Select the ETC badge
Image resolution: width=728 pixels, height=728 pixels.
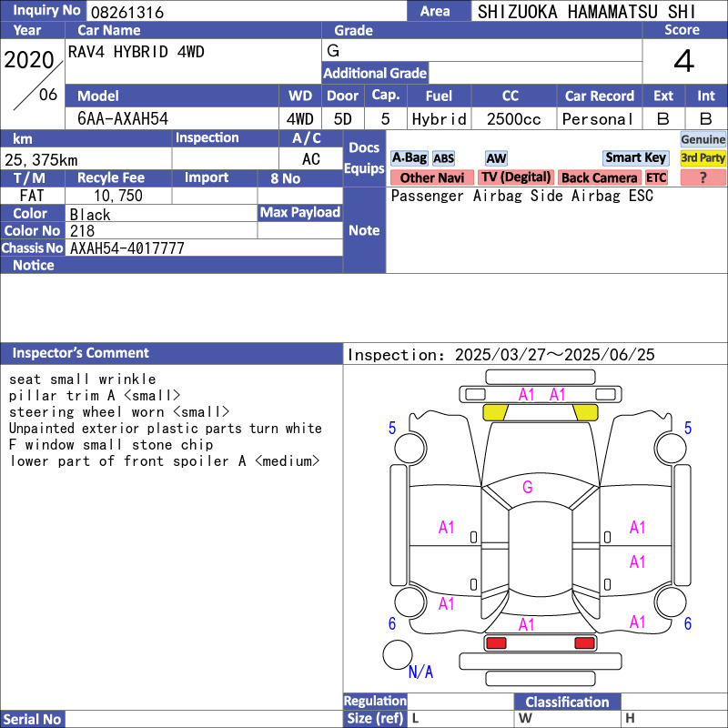coord(656,177)
